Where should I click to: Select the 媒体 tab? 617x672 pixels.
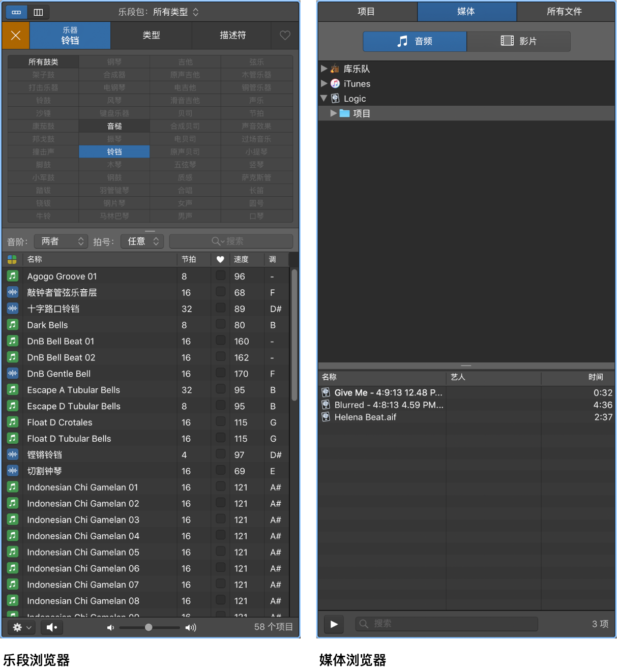pos(466,12)
